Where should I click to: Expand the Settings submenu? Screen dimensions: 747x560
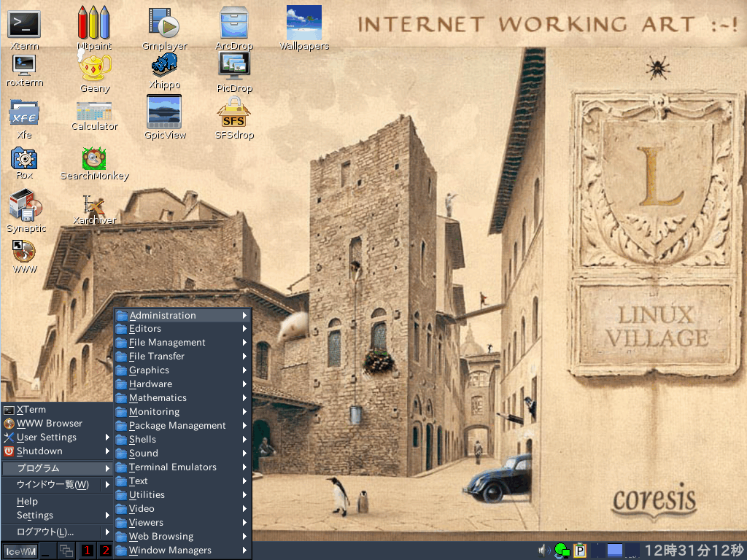[x=57, y=516]
